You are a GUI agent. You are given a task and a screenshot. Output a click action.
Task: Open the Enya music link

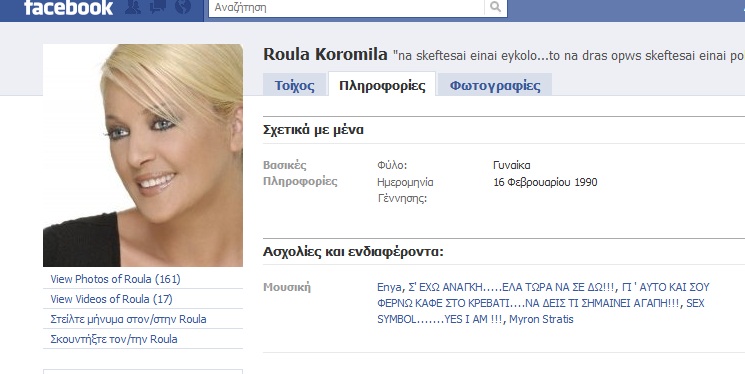point(390,287)
